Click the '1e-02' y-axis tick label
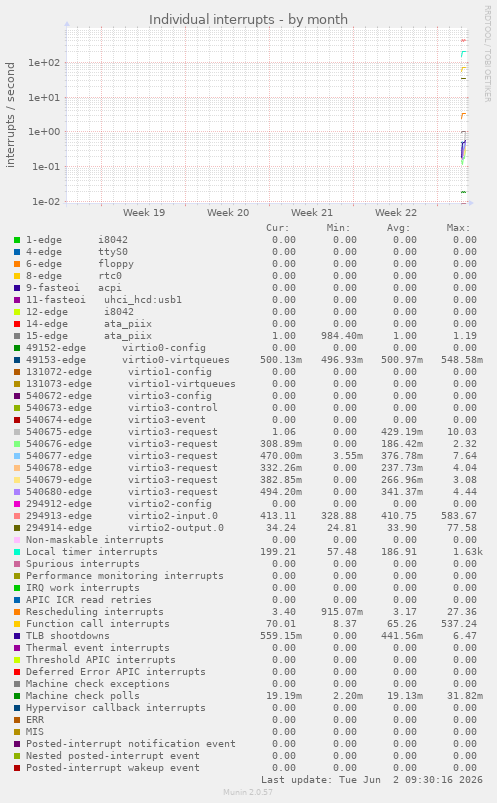The width and height of the screenshot is (497, 803). click(46, 202)
